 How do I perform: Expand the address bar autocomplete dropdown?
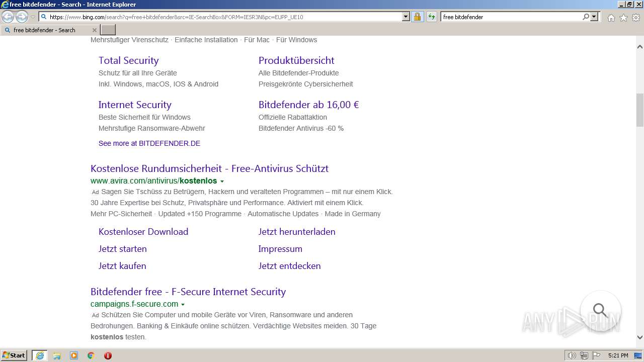[406, 17]
